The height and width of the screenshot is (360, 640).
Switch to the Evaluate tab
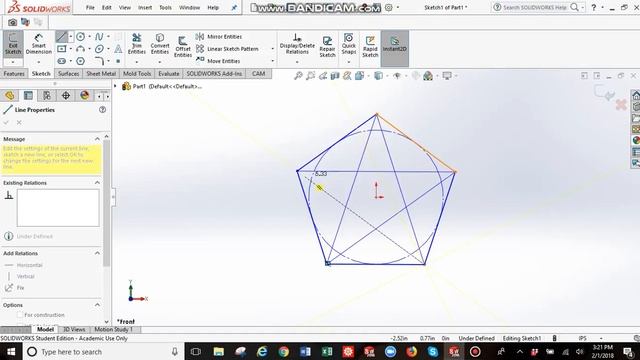click(169, 74)
